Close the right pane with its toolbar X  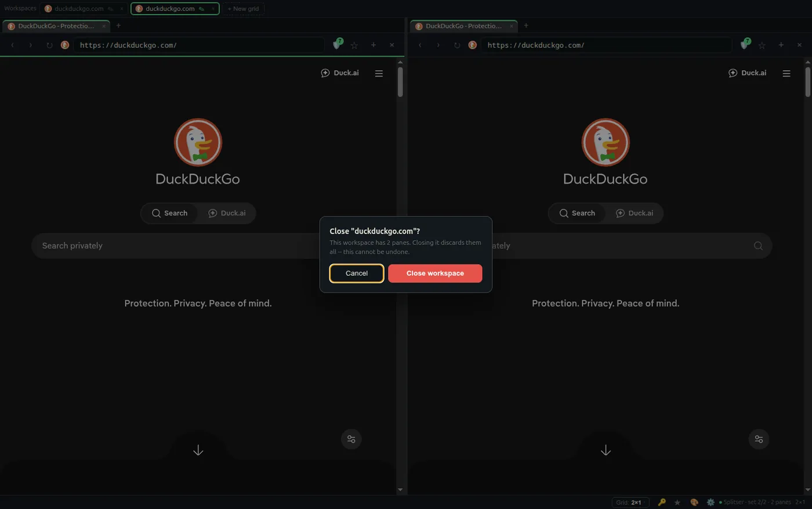tap(799, 45)
